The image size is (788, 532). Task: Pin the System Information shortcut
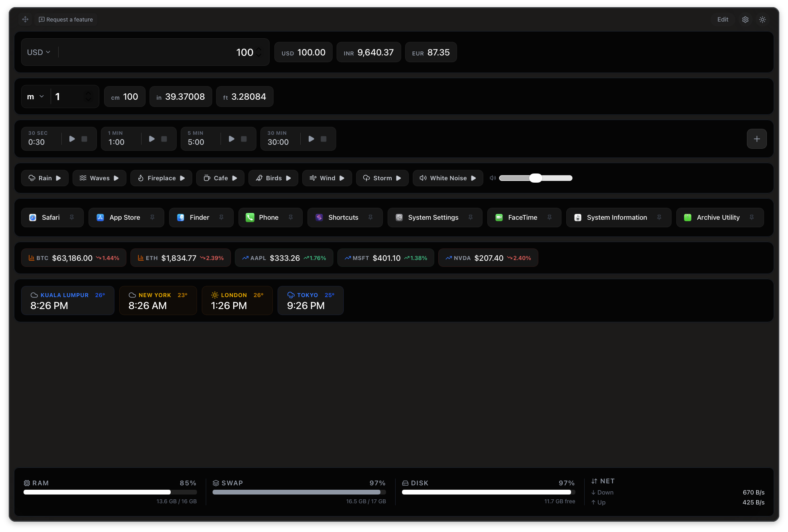[x=659, y=217]
